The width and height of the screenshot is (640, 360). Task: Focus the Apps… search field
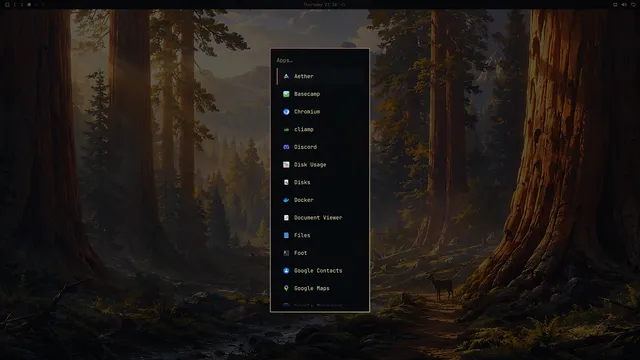(x=320, y=60)
